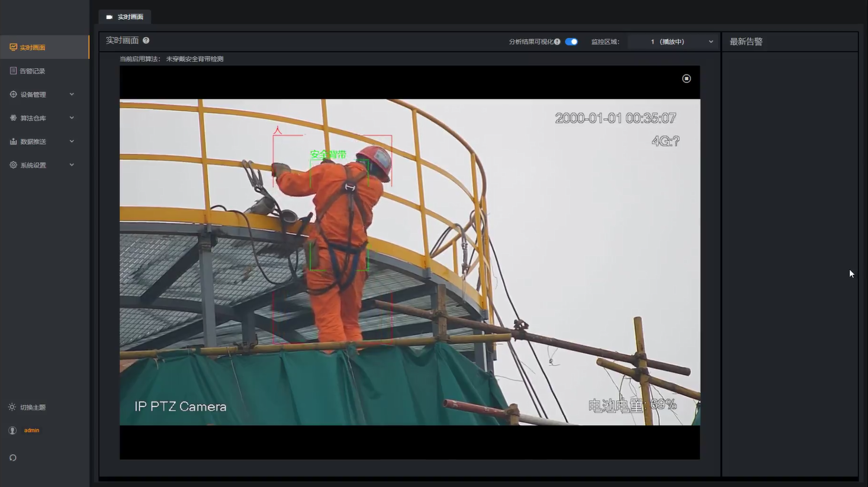The width and height of the screenshot is (868, 487).
Task: Open the 告警记录 sidebar menu item
Action: click(x=44, y=70)
